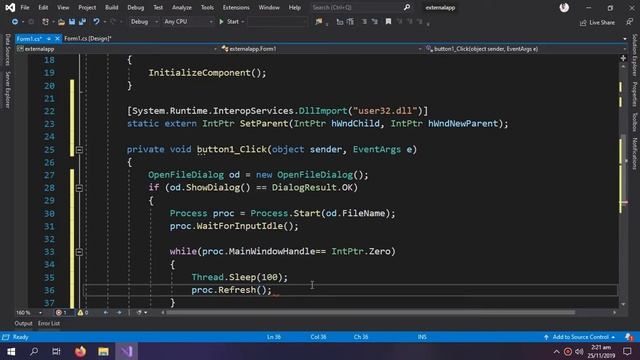Click the navigate backward toolbar icon
Image resolution: width=640 pixels, height=360 pixels.
[15, 22]
